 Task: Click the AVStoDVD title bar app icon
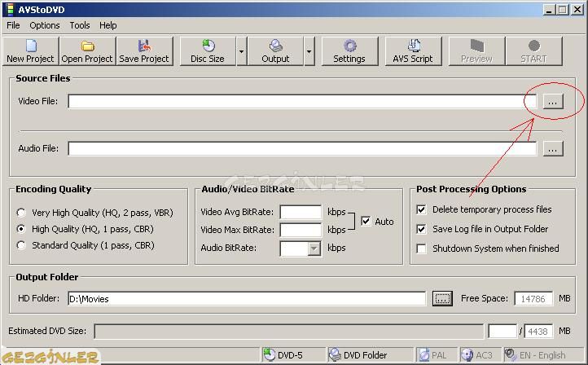point(10,10)
